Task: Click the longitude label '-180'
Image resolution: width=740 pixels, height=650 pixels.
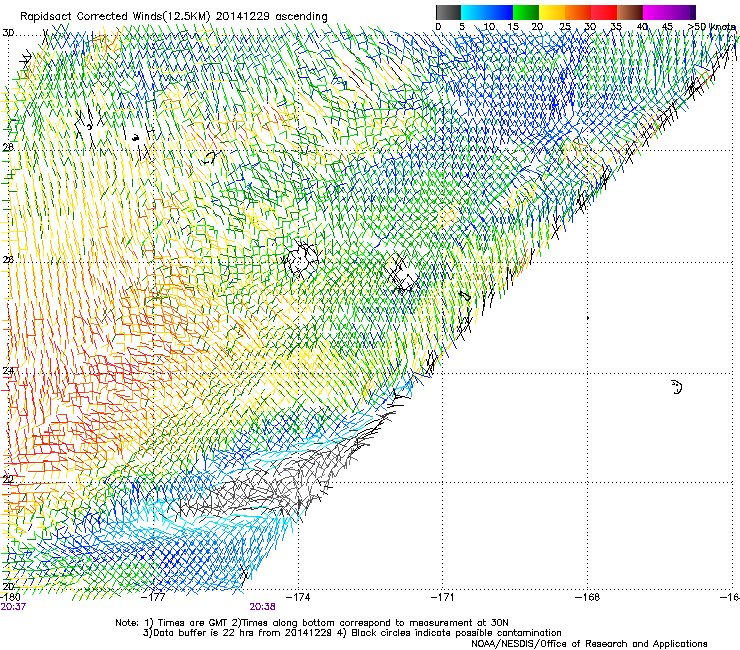Action: pyautogui.click(x=10, y=597)
